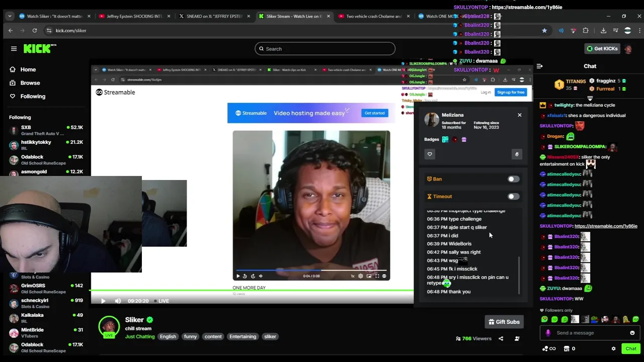This screenshot has height=362, width=644.
Task: Open the user avatar menu in the header
Action: coord(628,49)
